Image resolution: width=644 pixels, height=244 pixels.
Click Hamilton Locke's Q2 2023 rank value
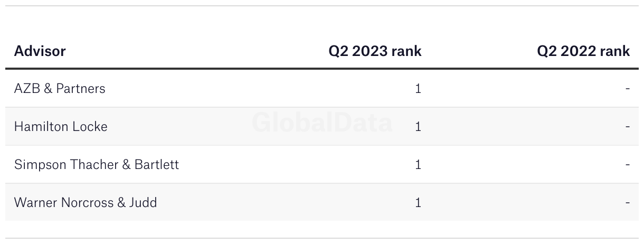pos(418,127)
